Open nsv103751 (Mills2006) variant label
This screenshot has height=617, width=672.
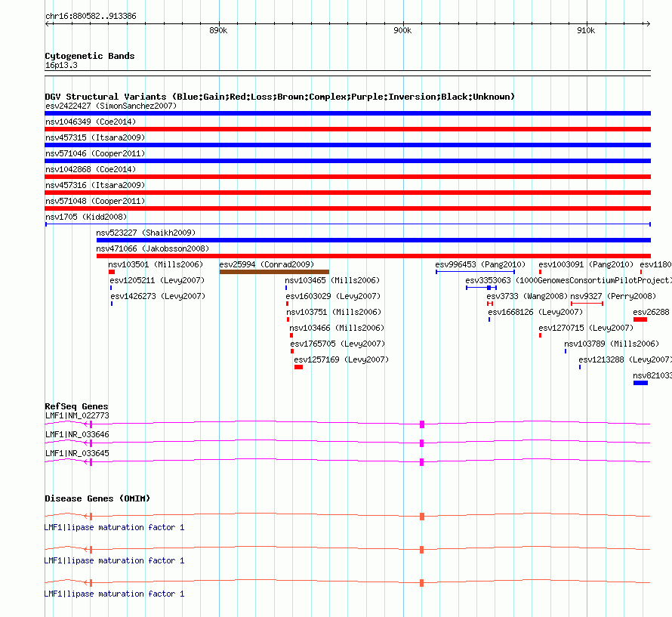click(334, 312)
